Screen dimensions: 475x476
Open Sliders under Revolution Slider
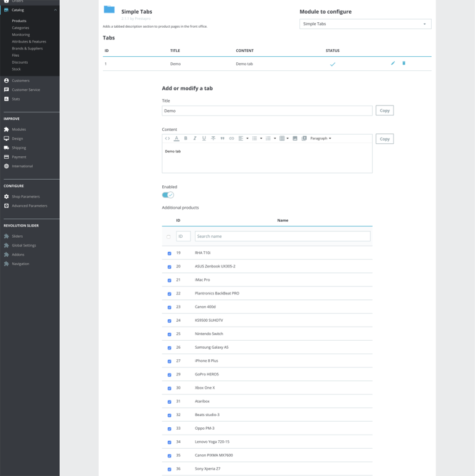(17, 236)
